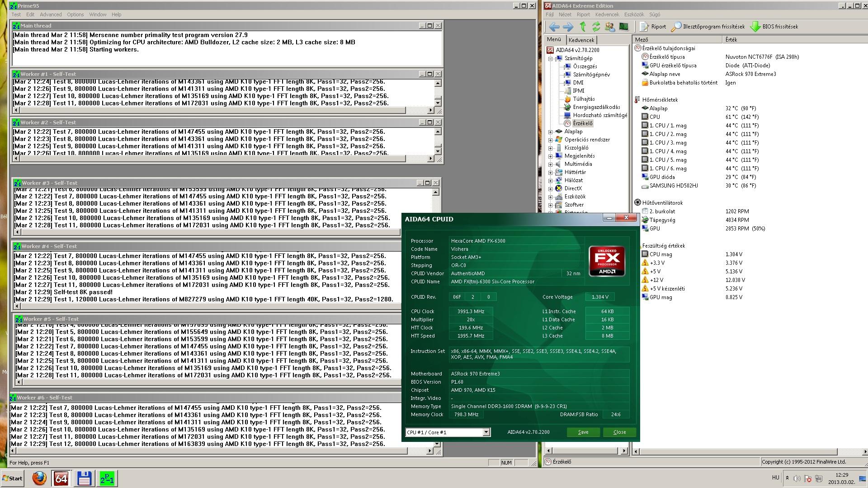Click the floppy disk taskbar icon
Image resolution: width=868 pixels, height=488 pixels.
coord(84,479)
